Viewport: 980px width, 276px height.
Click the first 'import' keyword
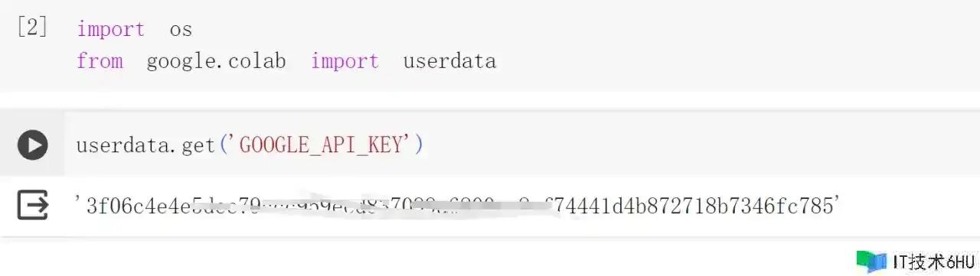tap(110, 30)
